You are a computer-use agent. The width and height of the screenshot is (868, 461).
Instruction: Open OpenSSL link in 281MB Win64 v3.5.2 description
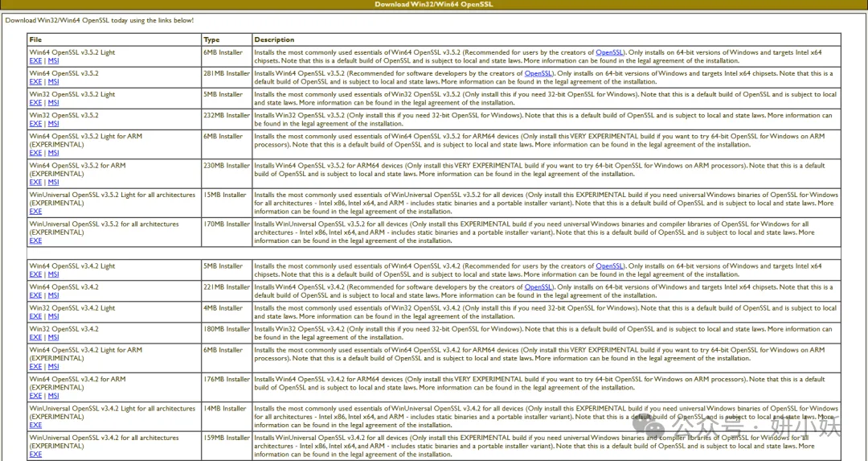tap(538, 73)
